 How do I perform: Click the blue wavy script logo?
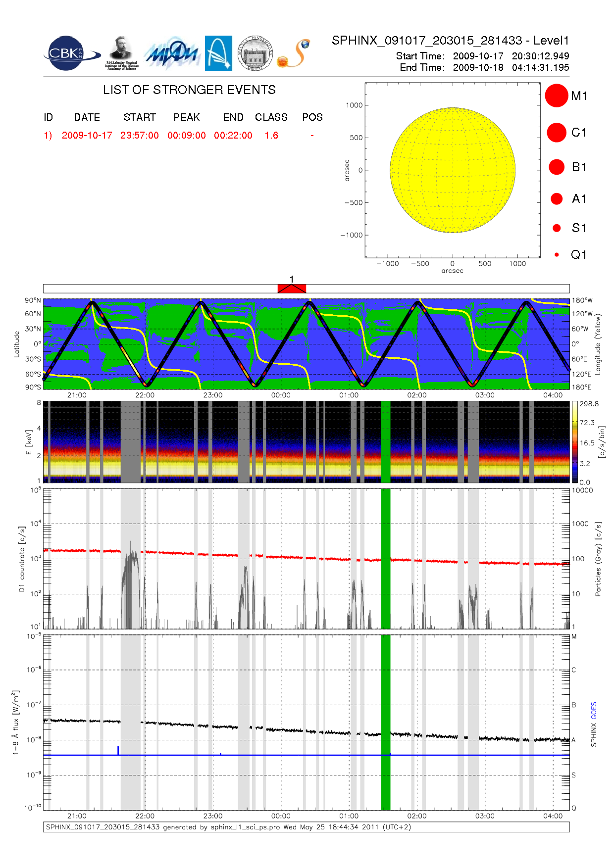click(x=172, y=53)
